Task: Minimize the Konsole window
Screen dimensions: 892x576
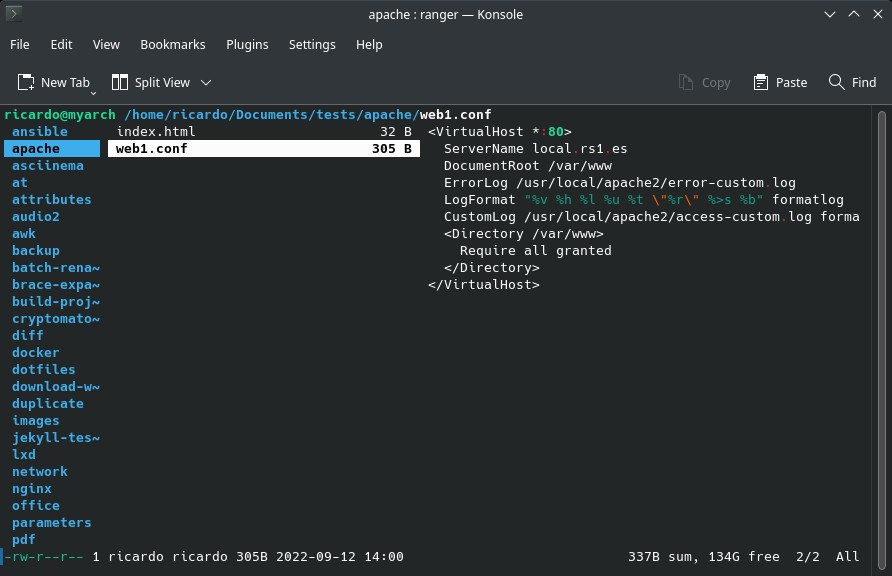Action: click(x=830, y=14)
